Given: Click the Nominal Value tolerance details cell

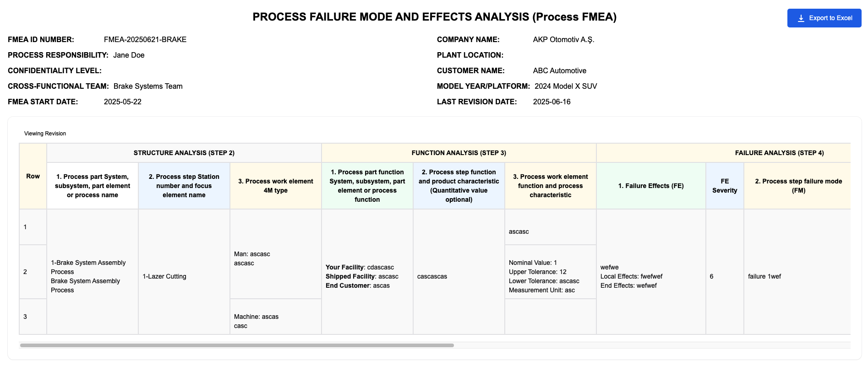Looking at the screenshot, I should coord(551,272).
